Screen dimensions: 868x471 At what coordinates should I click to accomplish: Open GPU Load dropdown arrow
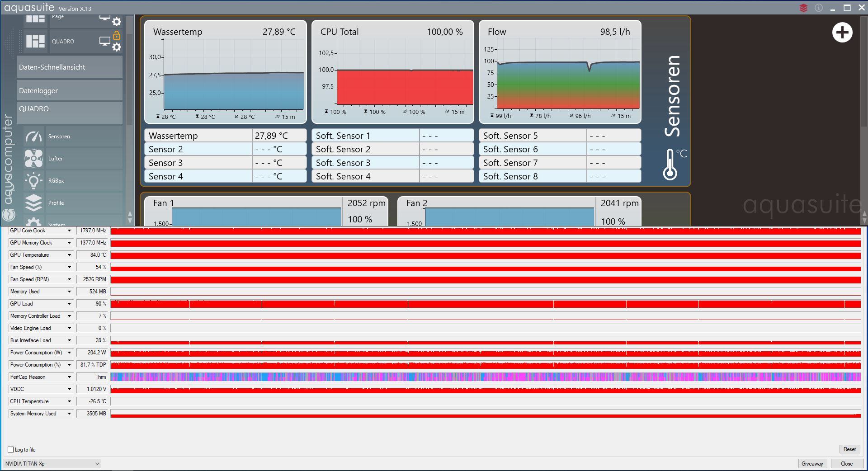[69, 304]
